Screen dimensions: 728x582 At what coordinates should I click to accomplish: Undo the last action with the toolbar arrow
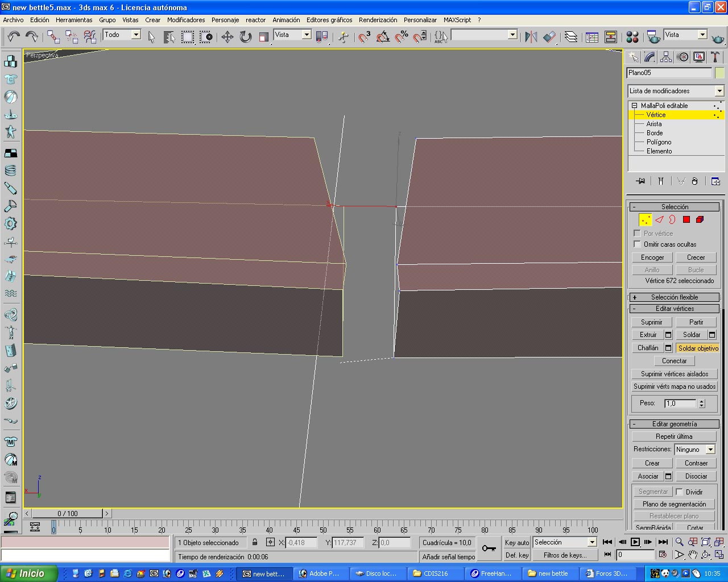click(x=14, y=37)
